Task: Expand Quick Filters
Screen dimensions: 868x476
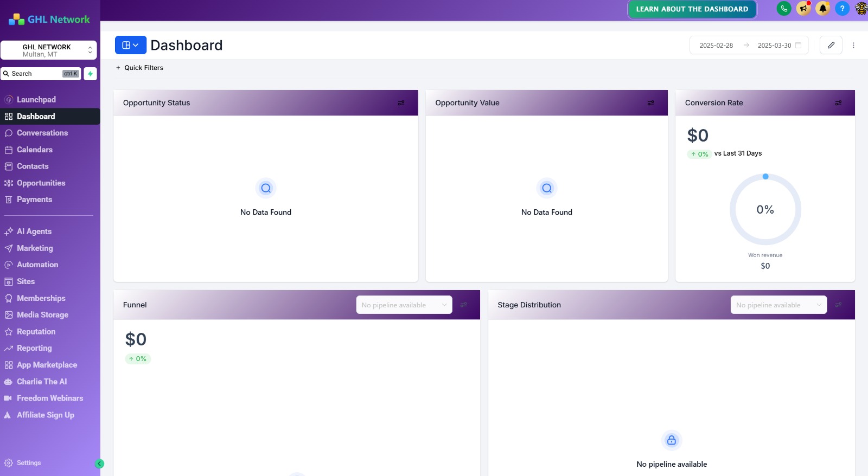Action: (139, 68)
